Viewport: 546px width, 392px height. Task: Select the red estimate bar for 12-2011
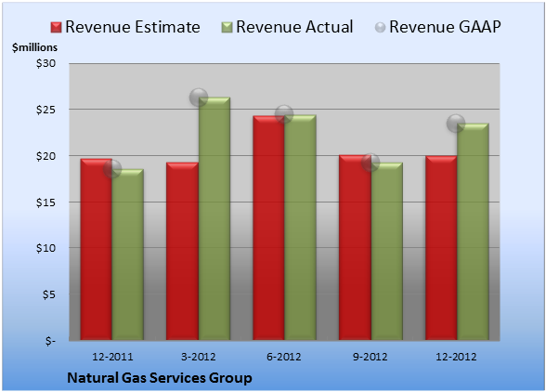(97, 249)
